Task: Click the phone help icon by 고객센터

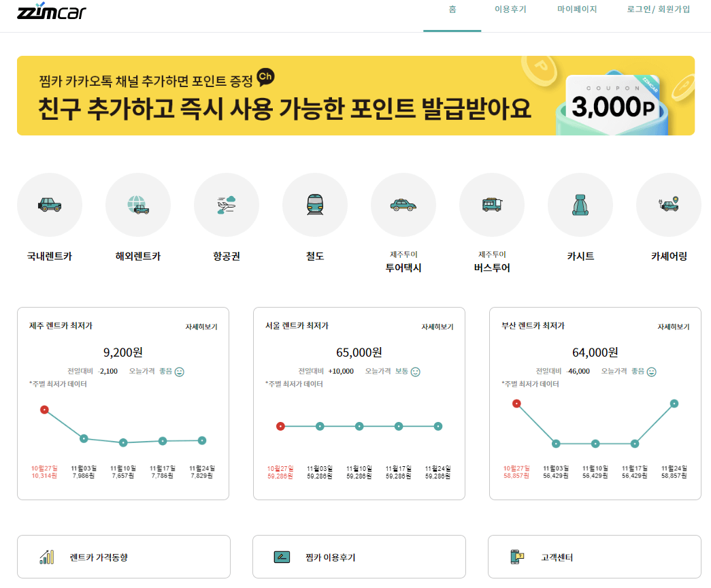Action: (517, 557)
